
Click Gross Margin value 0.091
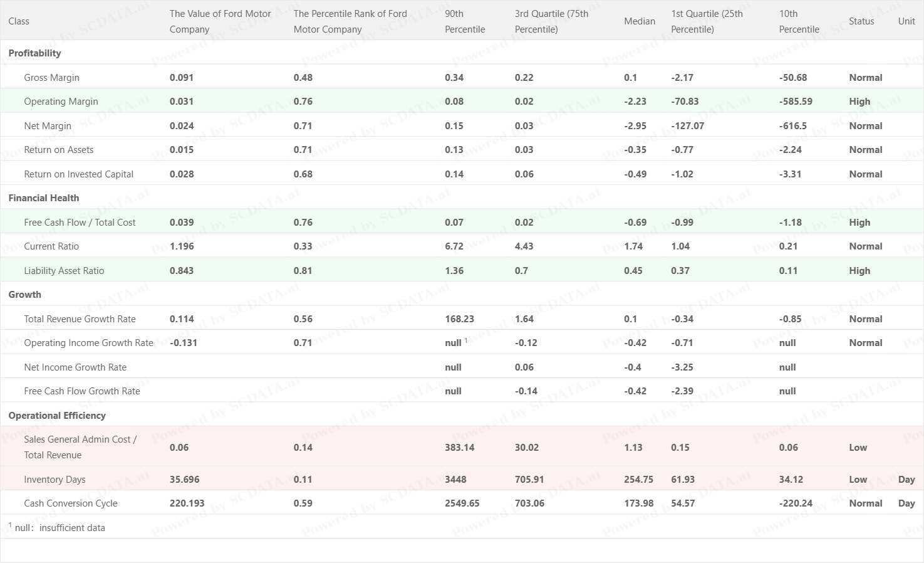182,78
